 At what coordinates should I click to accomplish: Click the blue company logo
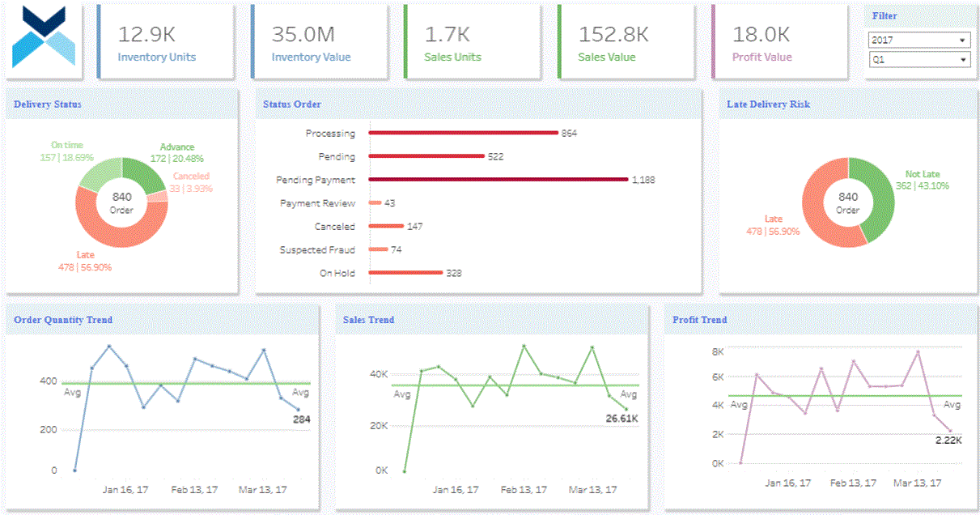pyautogui.click(x=44, y=37)
